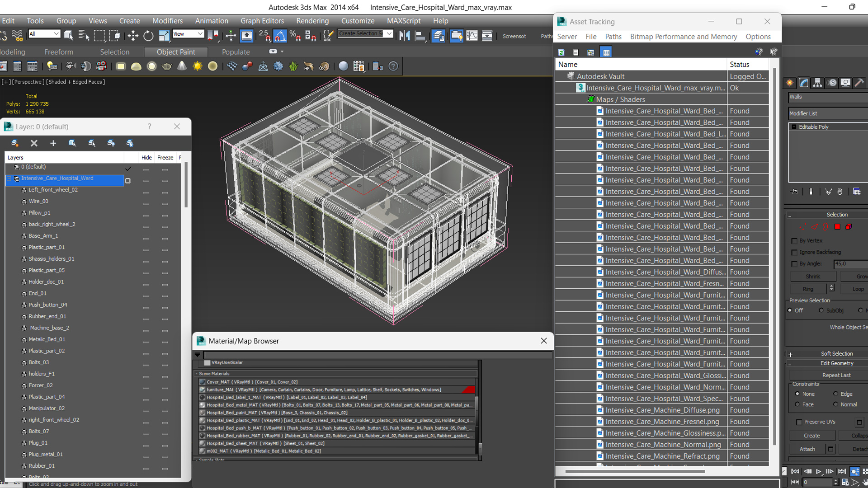Toggle the Percent Snap icon
This screenshot has height=488, width=868.
[x=295, y=35]
